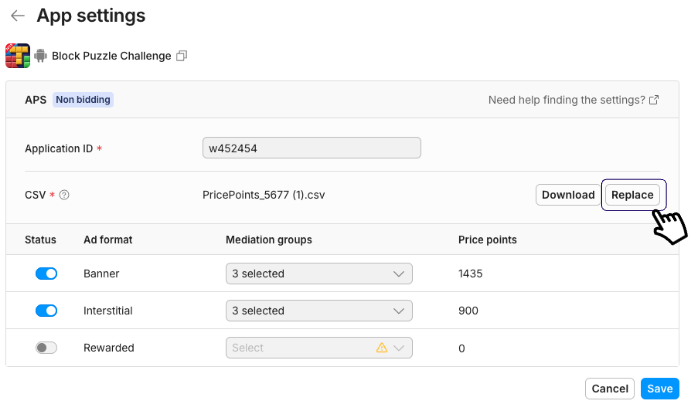Click the Download CSV button
The height and width of the screenshot is (415, 695).
[x=568, y=195]
